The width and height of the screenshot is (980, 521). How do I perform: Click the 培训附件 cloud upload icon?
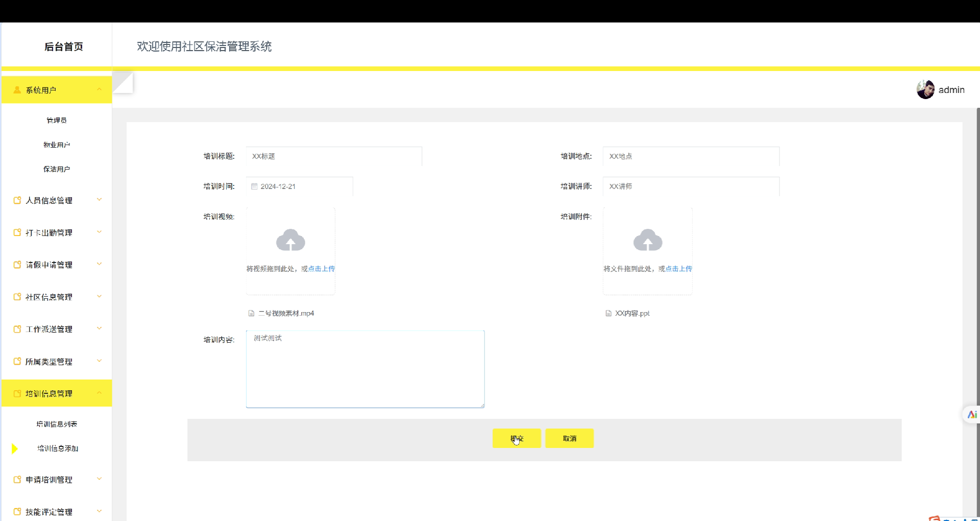[648, 240]
